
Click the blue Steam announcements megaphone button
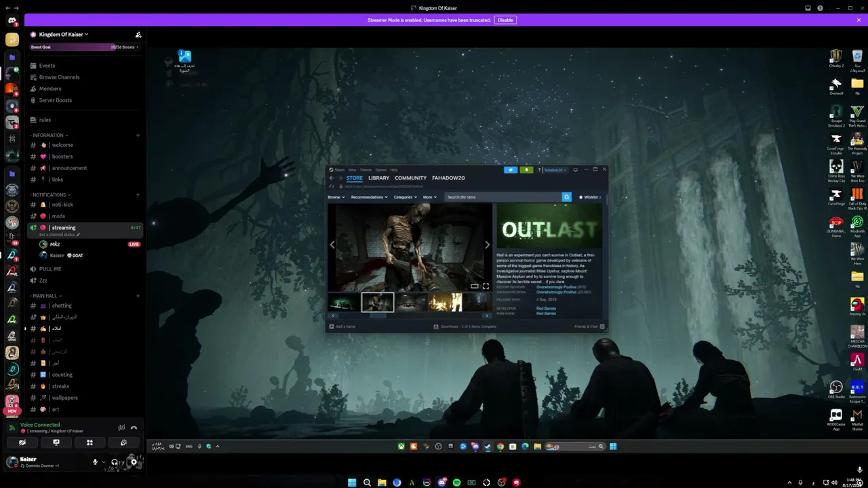[x=511, y=170]
